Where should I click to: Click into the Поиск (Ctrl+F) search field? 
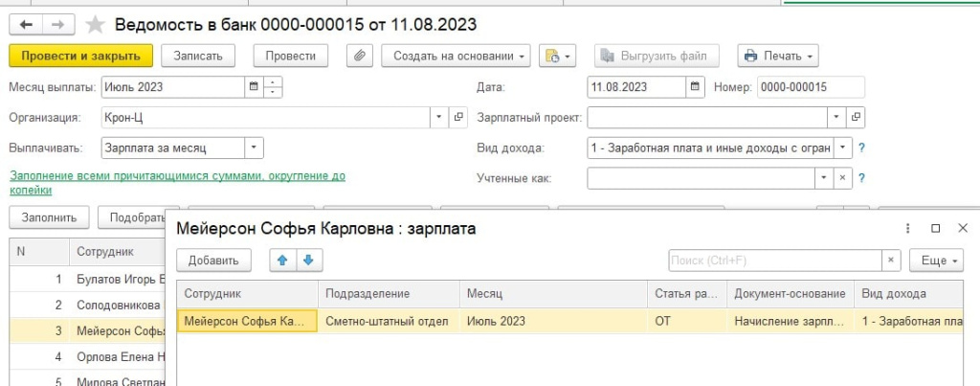click(x=775, y=261)
